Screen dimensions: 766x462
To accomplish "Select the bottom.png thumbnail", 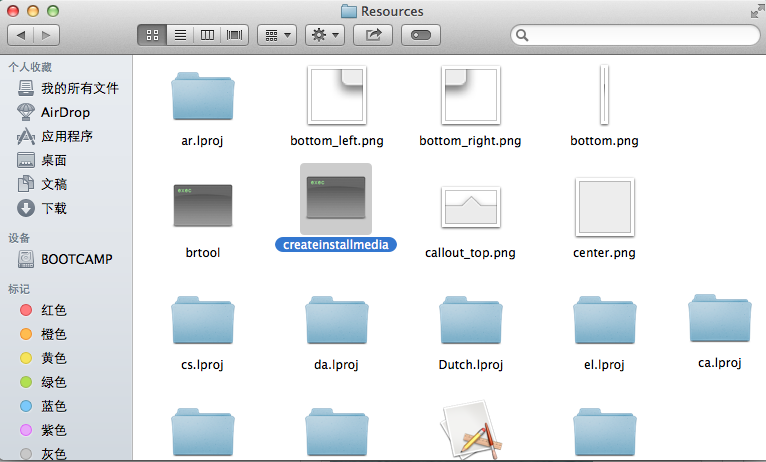I will (x=604, y=95).
